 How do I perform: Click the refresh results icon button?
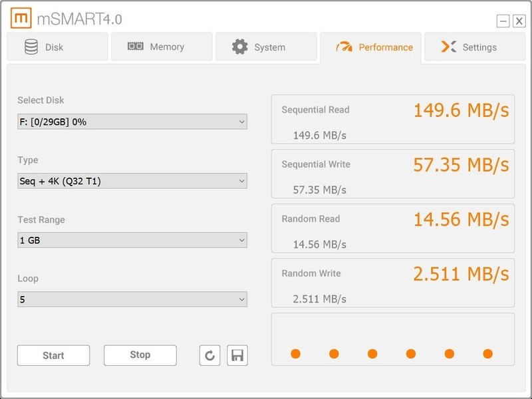pos(209,355)
